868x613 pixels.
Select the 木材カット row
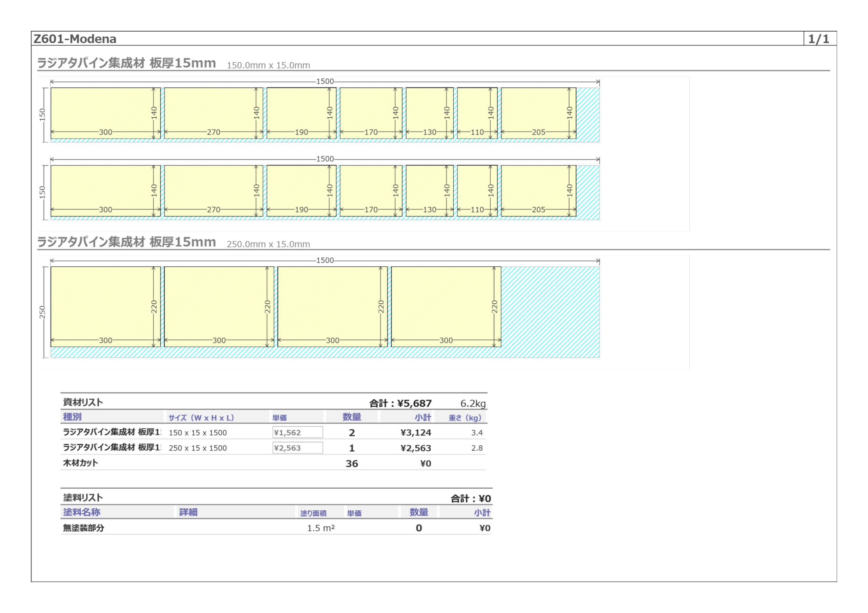coord(273,463)
